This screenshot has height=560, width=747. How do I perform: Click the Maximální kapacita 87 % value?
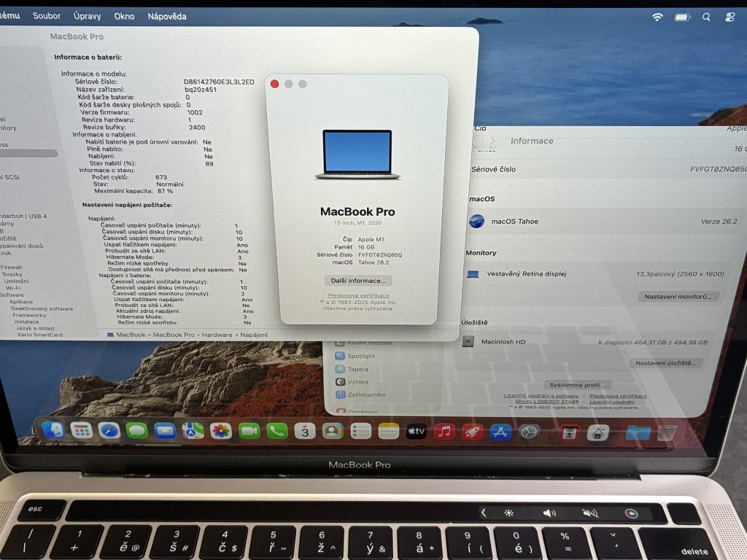pyautogui.click(x=165, y=191)
